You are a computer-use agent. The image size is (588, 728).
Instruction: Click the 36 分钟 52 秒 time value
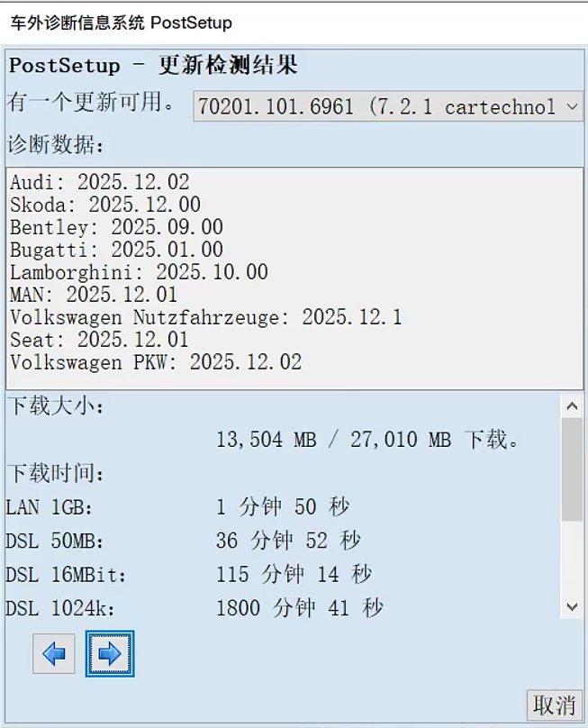click(x=289, y=541)
